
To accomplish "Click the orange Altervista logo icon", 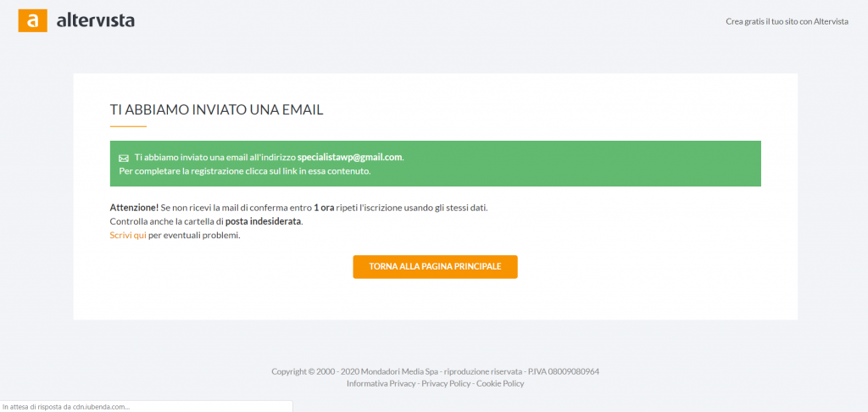I will (33, 21).
